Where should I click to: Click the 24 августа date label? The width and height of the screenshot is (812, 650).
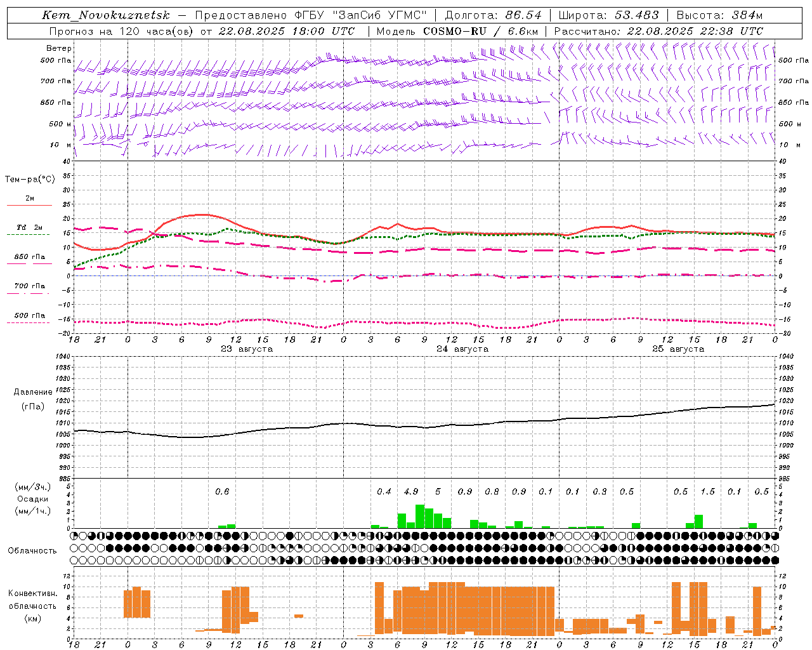[462, 349]
